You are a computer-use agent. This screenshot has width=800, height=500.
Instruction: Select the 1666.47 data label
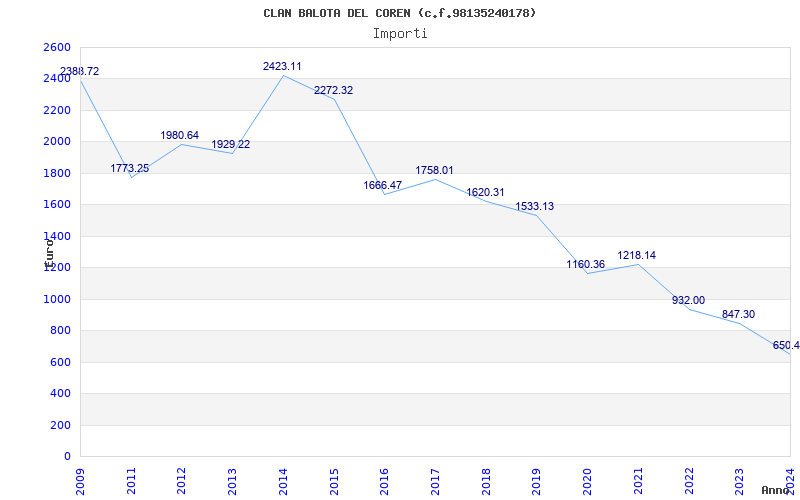click(383, 185)
